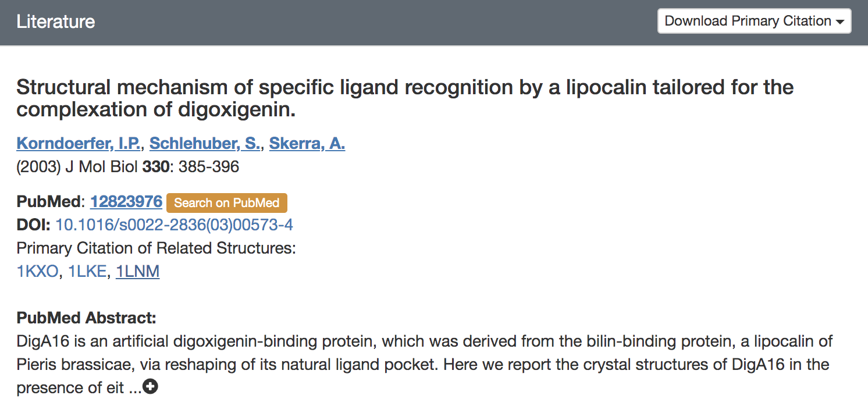The height and width of the screenshot is (406, 868).
Task: Open author link Korndoerfer, I.P.
Action: (78, 143)
